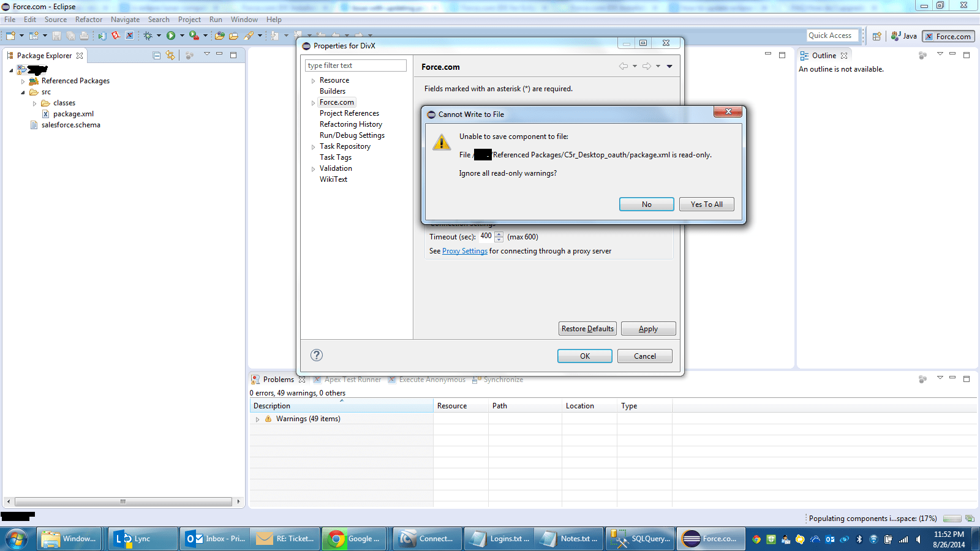Open SQLQuery from the Windows taskbar
This screenshot has width=980, height=551.
pyautogui.click(x=639, y=539)
